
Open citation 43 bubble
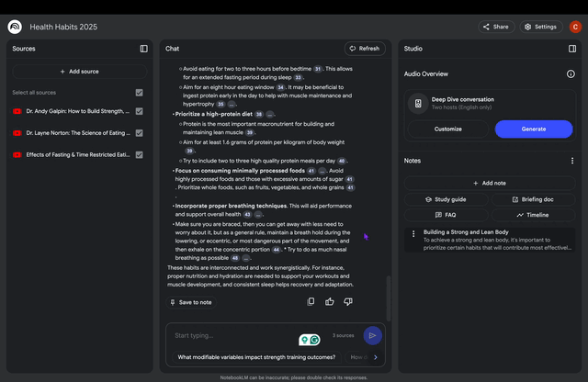coord(247,215)
